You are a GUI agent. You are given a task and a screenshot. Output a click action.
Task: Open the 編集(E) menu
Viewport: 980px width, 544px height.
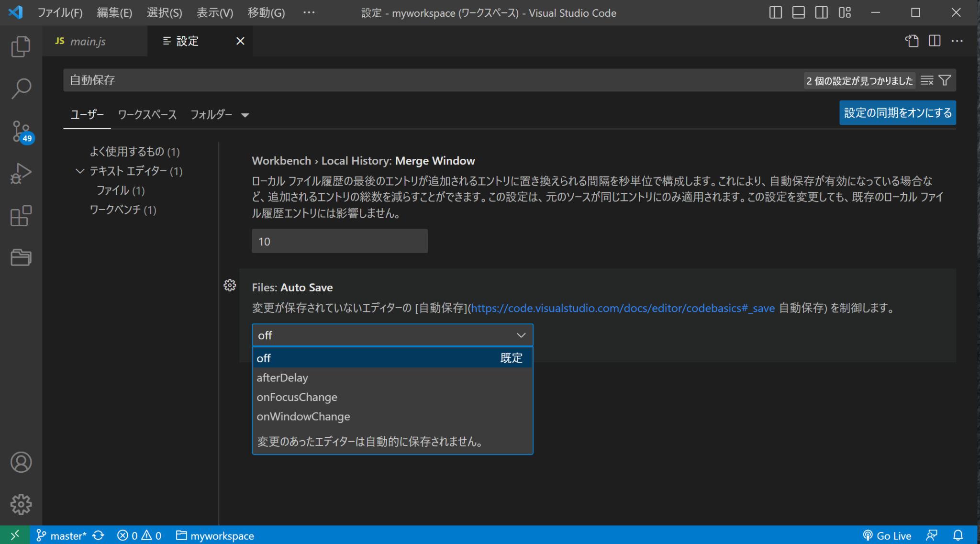(114, 13)
